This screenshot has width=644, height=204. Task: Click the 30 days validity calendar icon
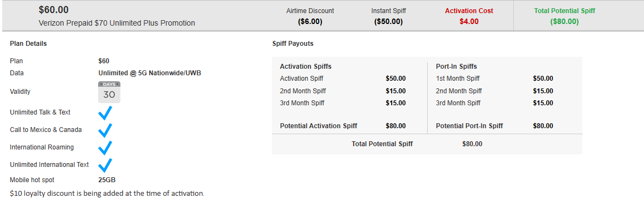[110, 92]
